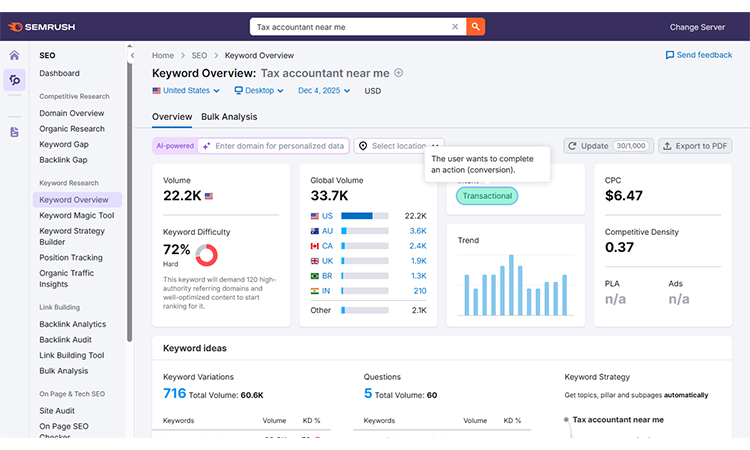Collapse the sidebar using the chevron arrow

(133, 56)
